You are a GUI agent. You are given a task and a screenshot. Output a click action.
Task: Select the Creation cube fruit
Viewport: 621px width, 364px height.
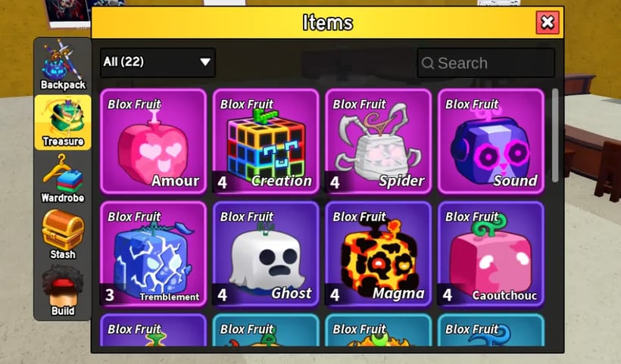[x=266, y=142]
